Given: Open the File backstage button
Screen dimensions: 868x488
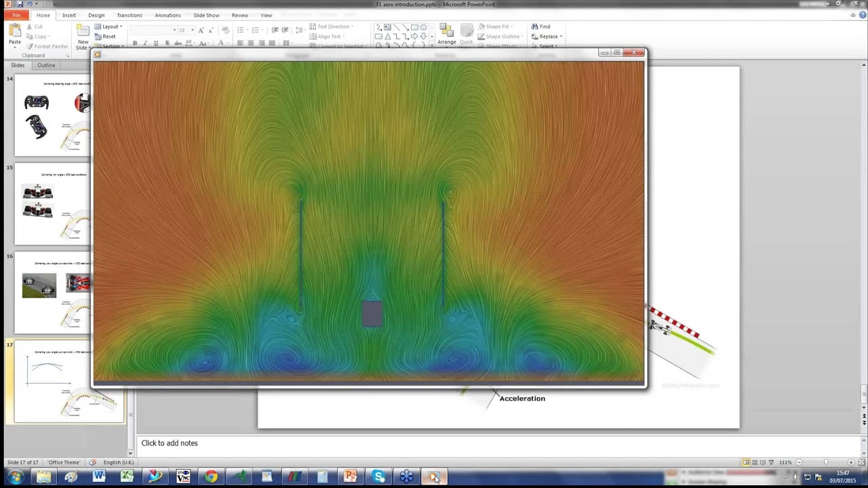Looking at the screenshot, I should click(16, 15).
